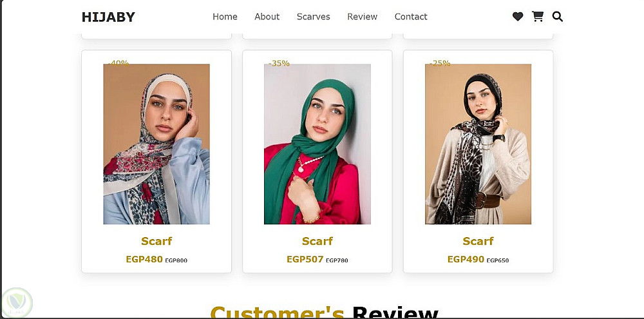The height and width of the screenshot is (319, 644).
Task: Click the Contact navigation link
Action: 411,17
